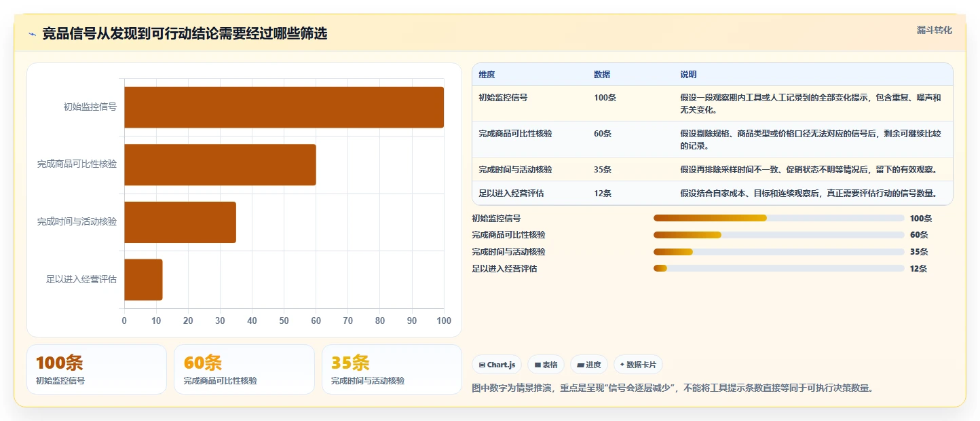Open the 100条 初始监控信号 stat card
This screenshot has height=421, width=980.
coord(96,369)
